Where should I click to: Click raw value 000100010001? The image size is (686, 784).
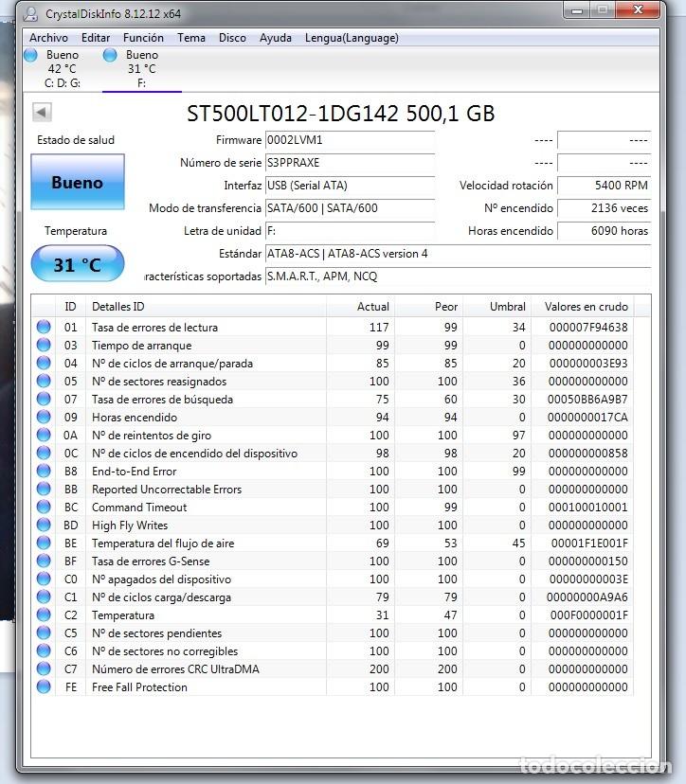587,508
